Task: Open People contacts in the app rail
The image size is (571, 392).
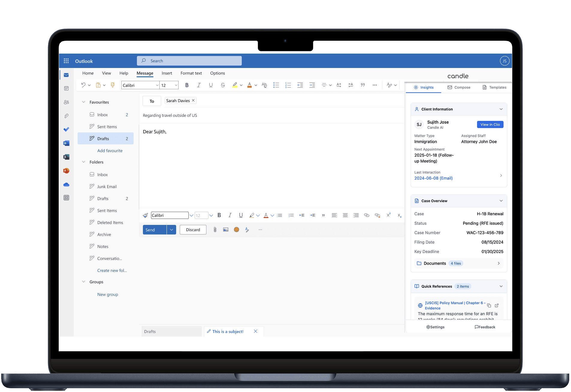Action: tap(66, 102)
